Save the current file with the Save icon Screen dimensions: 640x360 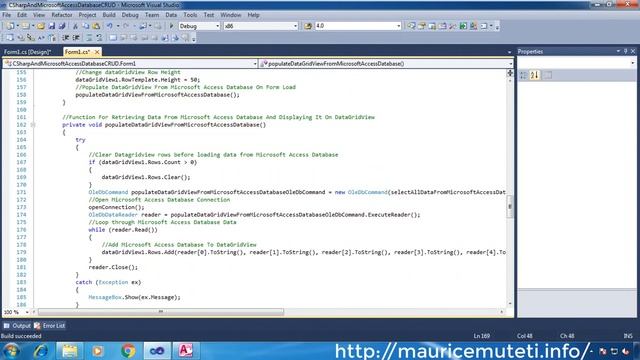coord(51,26)
